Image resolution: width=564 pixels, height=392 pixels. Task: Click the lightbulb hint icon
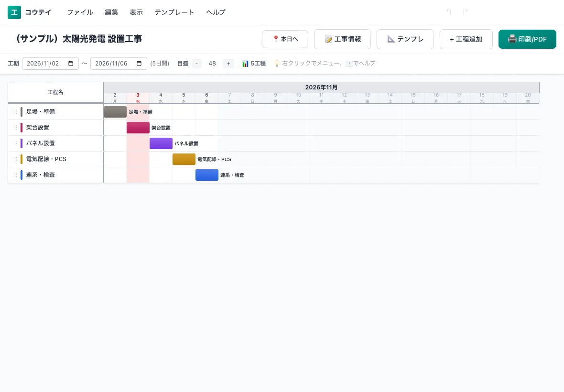(277, 63)
